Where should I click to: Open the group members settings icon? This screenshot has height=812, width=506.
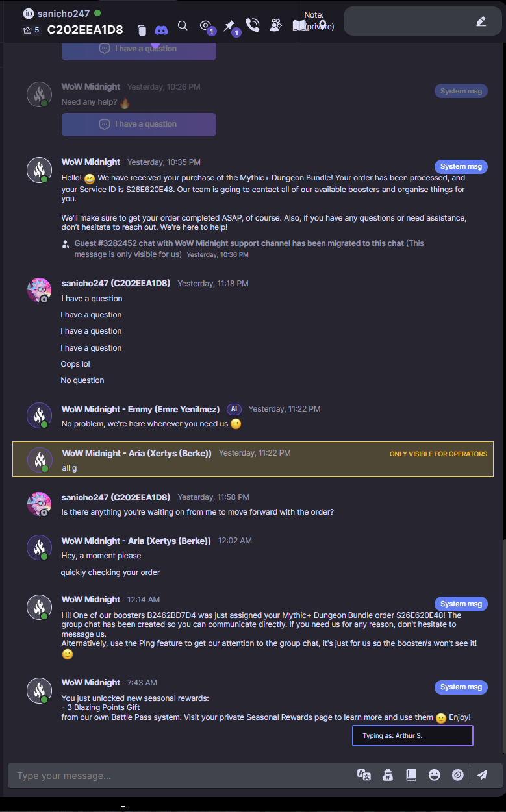[x=276, y=26]
